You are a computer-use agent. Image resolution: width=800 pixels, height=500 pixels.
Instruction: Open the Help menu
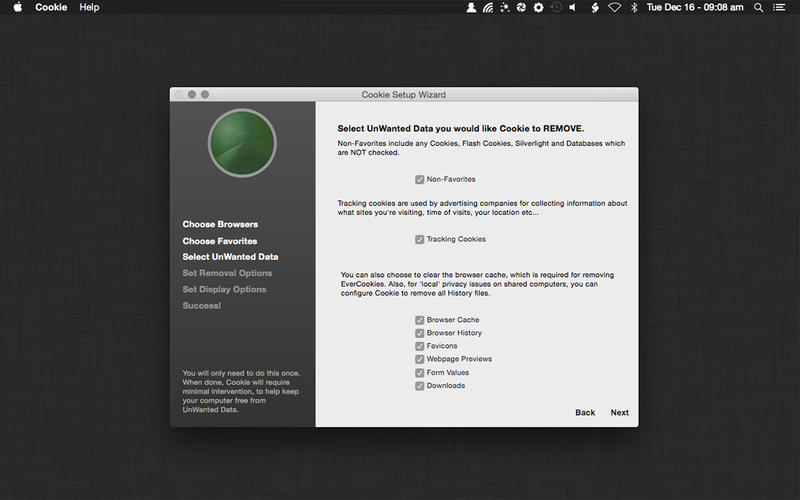click(x=89, y=7)
